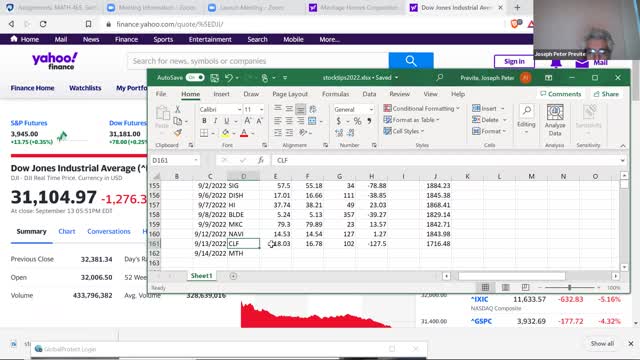Viewport: 640px width, 360px height.
Task: Open Customize Quick Access Toolbar dropdown
Action: (x=285, y=78)
